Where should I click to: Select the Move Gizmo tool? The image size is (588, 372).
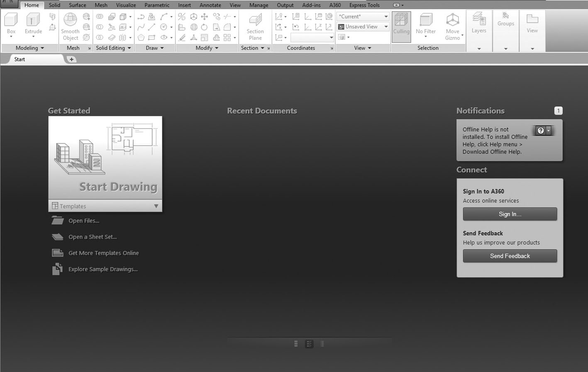click(452, 27)
